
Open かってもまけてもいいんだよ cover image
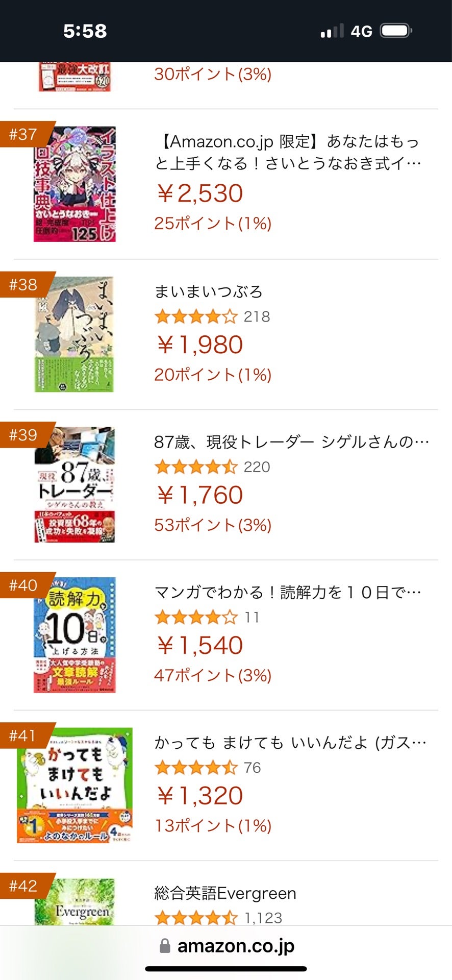(x=74, y=785)
